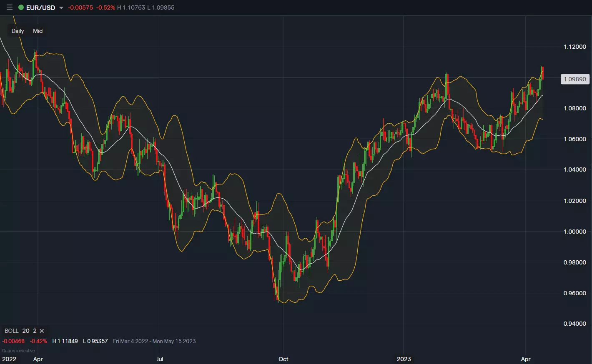
Task: Click the BOLL period value 20
Action: tap(26, 331)
